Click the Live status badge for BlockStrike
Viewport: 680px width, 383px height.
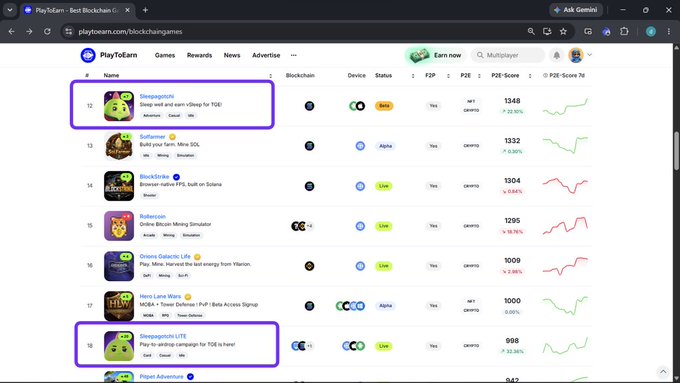pos(383,186)
